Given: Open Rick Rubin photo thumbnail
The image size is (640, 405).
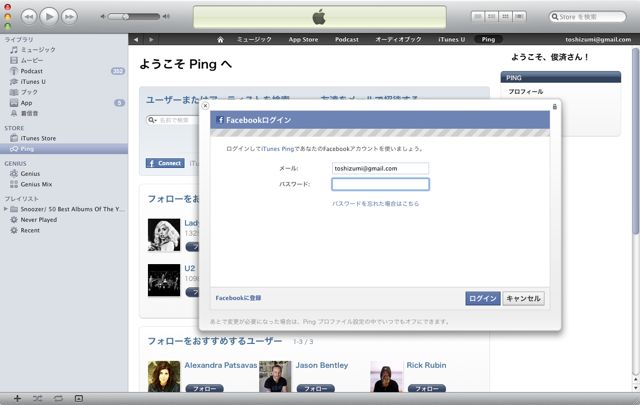Looking at the screenshot, I should (386, 376).
